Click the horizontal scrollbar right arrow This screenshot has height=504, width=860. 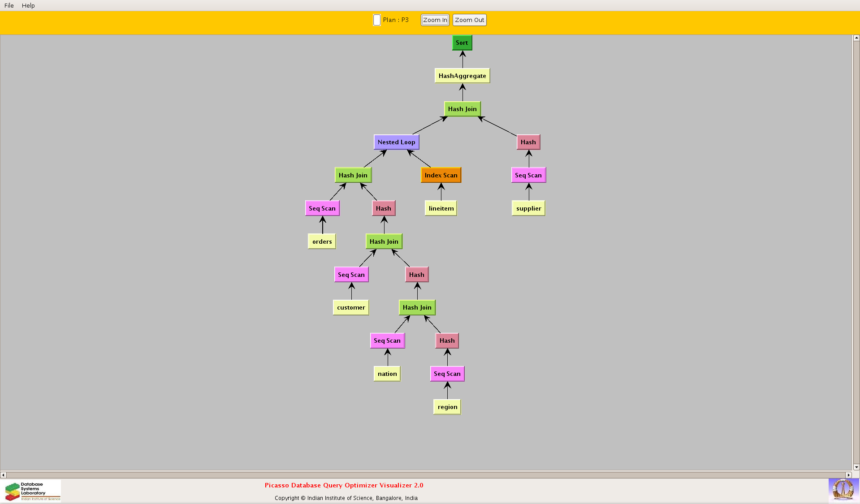[x=848, y=475]
